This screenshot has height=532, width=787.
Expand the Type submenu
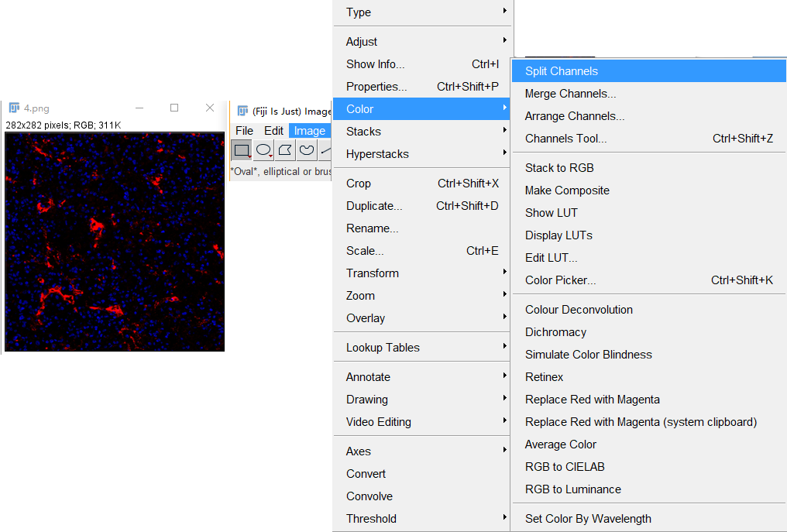(421, 12)
